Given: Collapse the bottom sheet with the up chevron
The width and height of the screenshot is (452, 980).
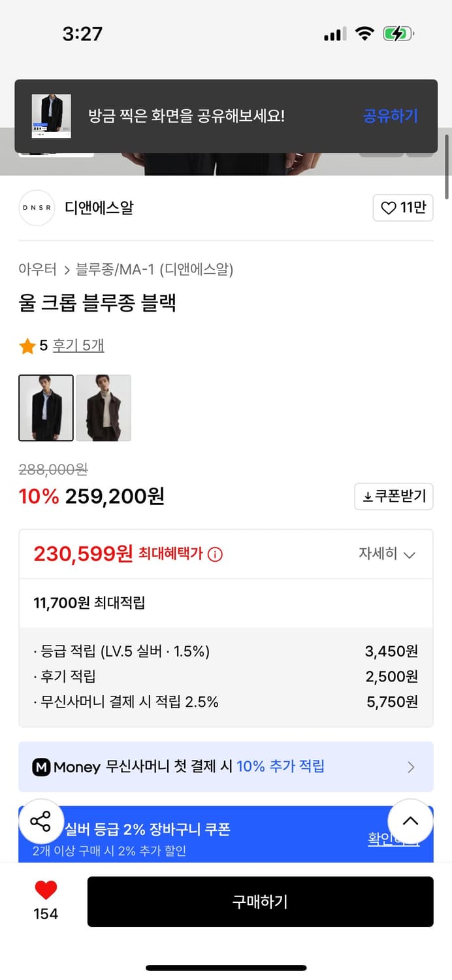Looking at the screenshot, I should 411,821.
